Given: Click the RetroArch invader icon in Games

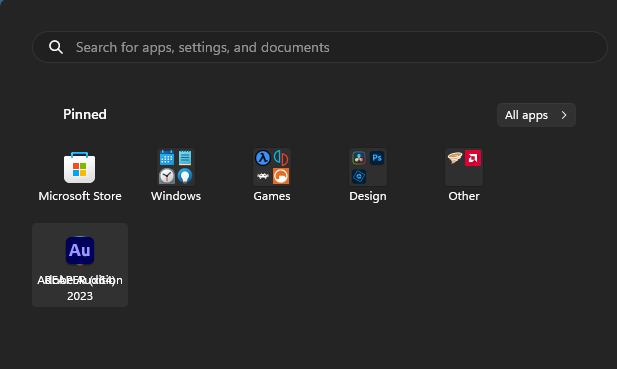Looking at the screenshot, I should [x=263, y=176].
